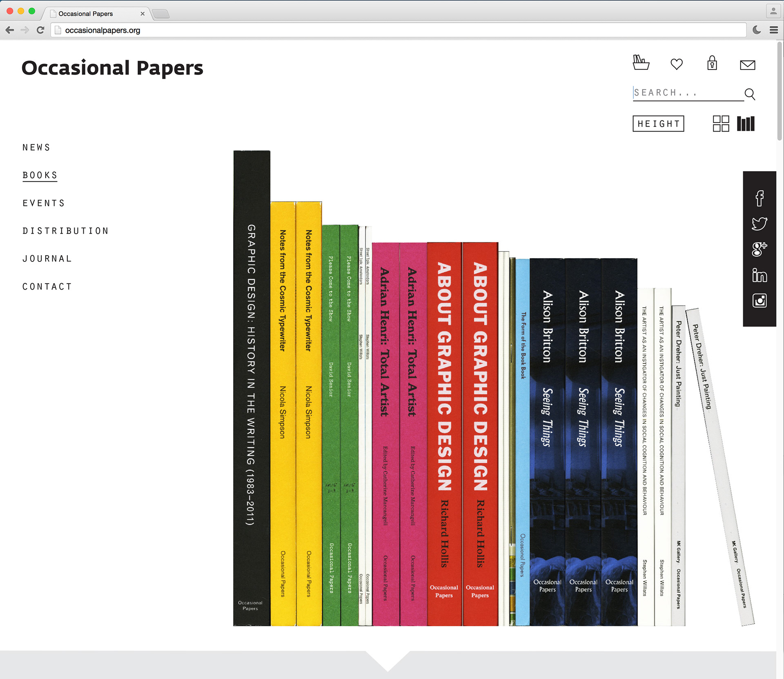The width and height of the screenshot is (784, 679).
Task: Click into the SEARCH text field
Action: point(686,93)
